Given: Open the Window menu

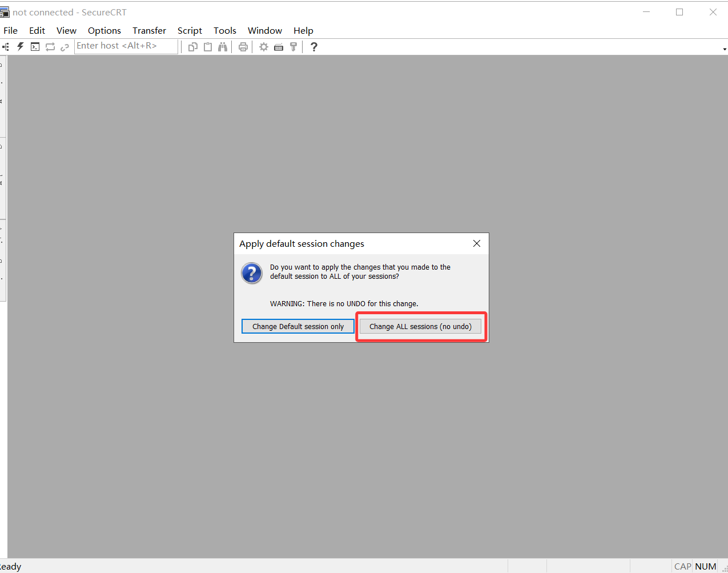Looking at the screenshot, I should [265, 30].
